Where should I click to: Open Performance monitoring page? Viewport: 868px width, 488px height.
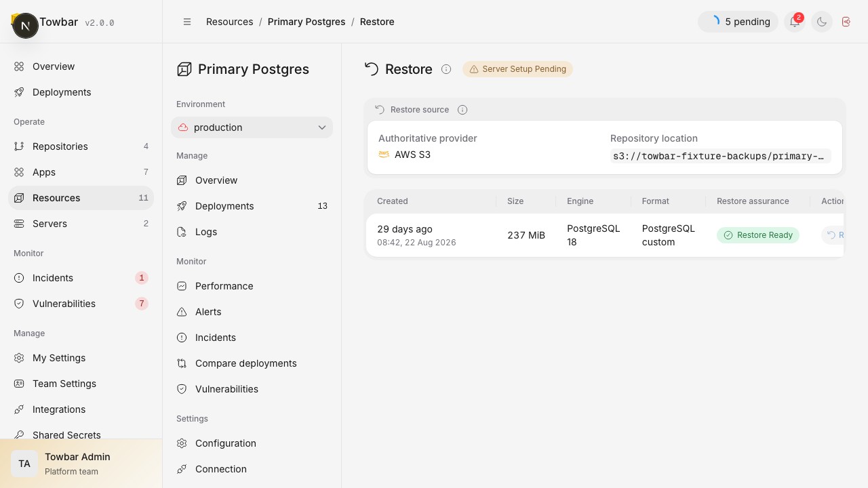[x=252, y=286]
